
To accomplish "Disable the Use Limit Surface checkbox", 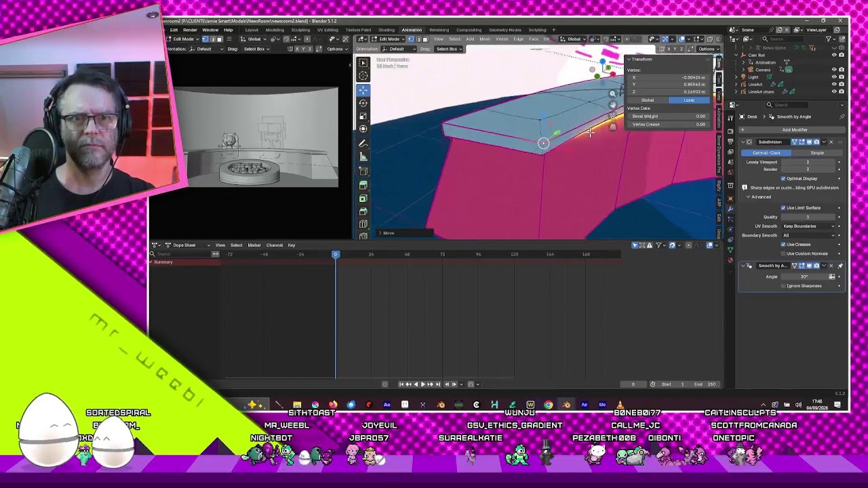I will (x=783, y=207).
